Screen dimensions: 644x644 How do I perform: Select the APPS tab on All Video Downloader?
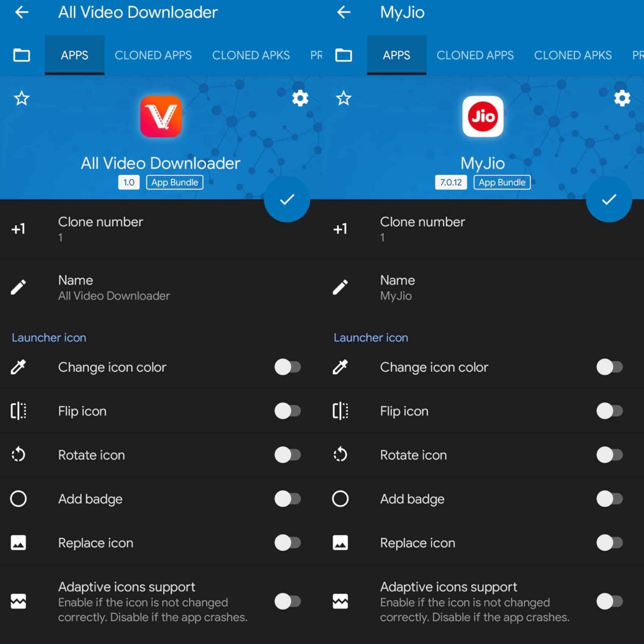click(74, 54)
